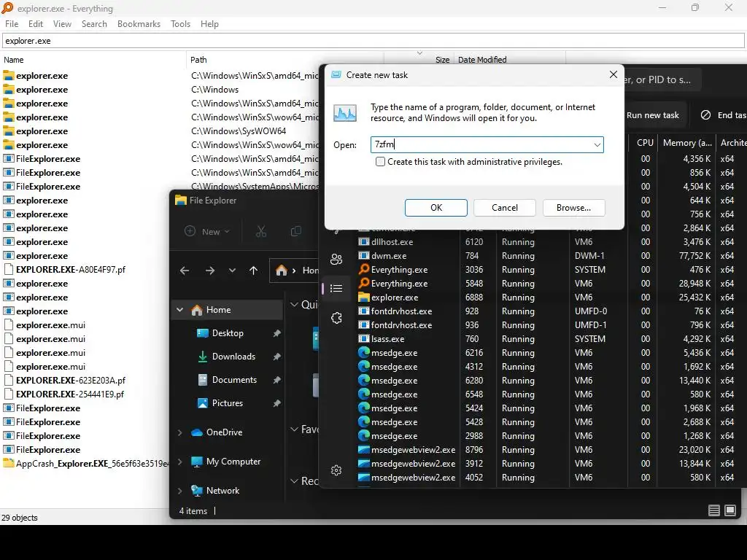Click the icon of explorer.exe in C:\Windows
The height and width of the screenshot is (560, 747).
click(x=9, y=90)
